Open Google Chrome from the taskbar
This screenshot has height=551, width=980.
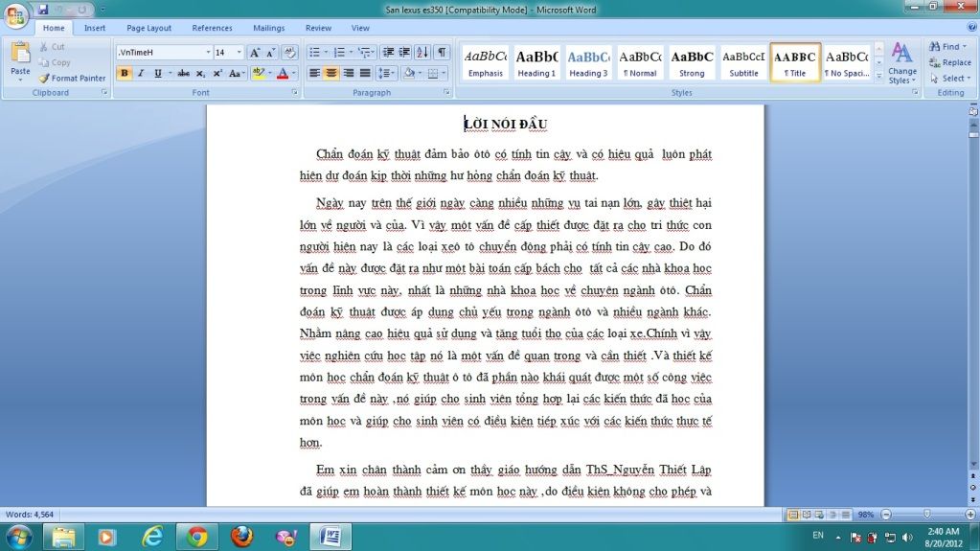[197, 536]
